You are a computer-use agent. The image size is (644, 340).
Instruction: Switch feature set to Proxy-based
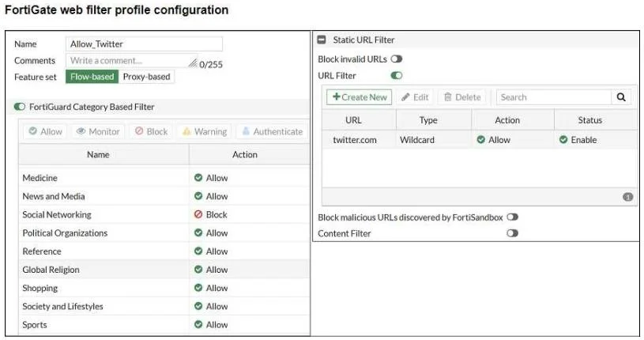[x=146, y=77]
